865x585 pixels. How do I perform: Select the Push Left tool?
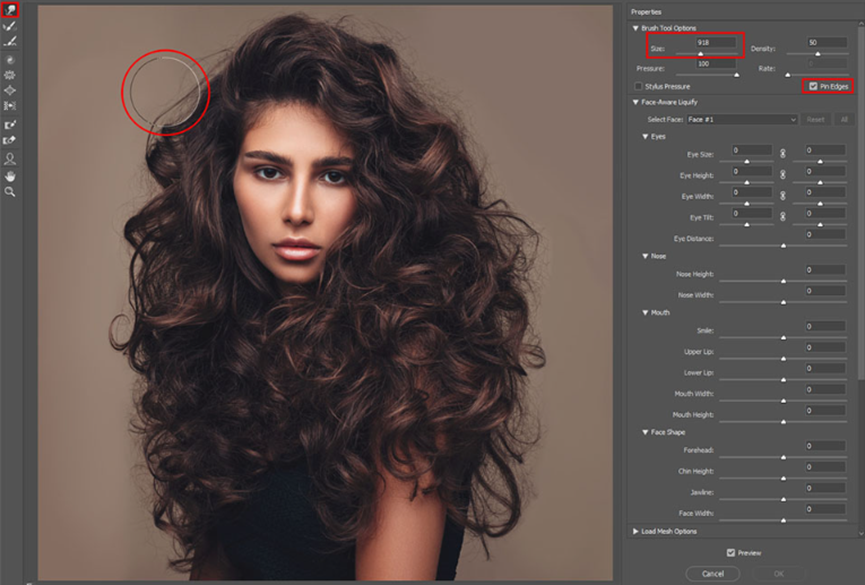[x=10, y=105]
